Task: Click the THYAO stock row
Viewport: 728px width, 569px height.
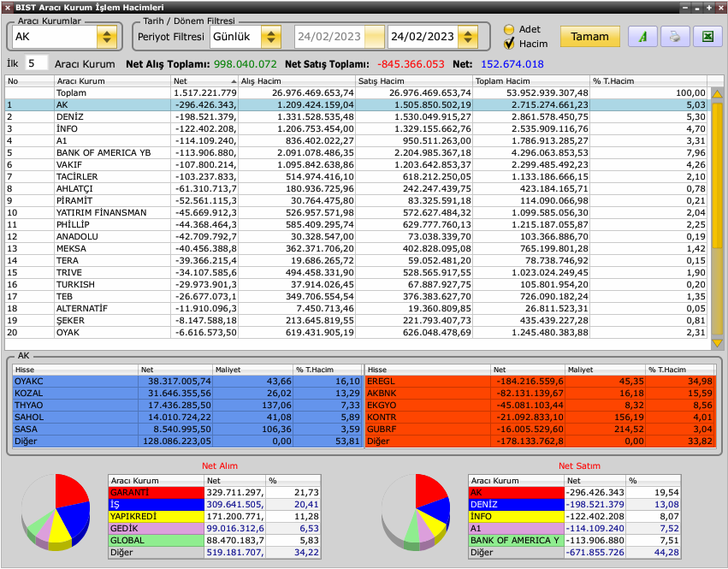Action: click(187, 406)
